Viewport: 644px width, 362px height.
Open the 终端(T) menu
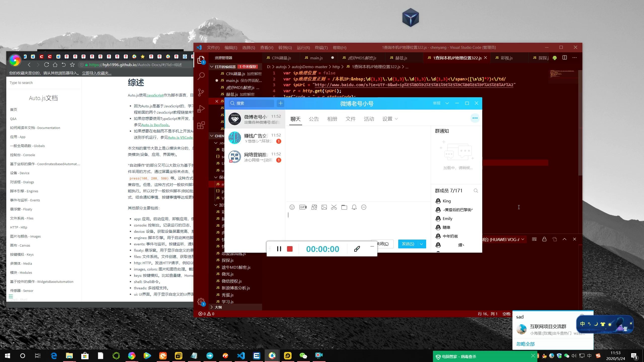321,48
